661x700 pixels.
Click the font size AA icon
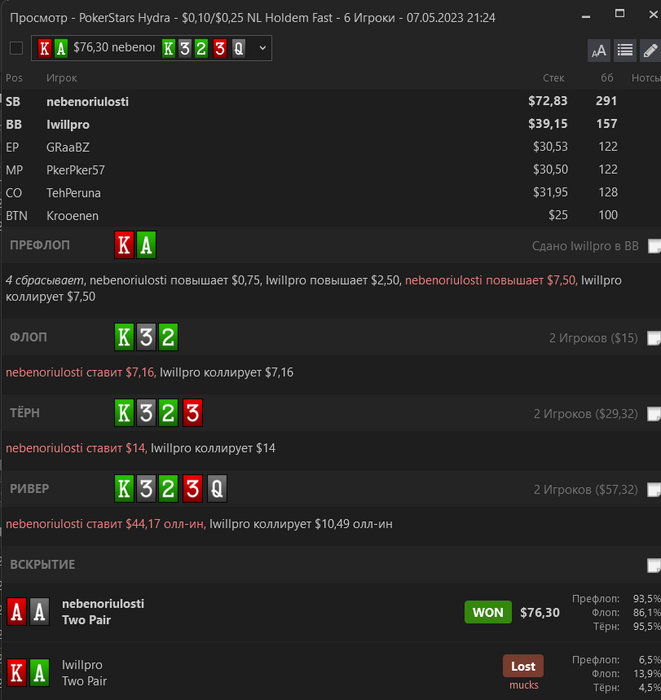coord(599,50)
